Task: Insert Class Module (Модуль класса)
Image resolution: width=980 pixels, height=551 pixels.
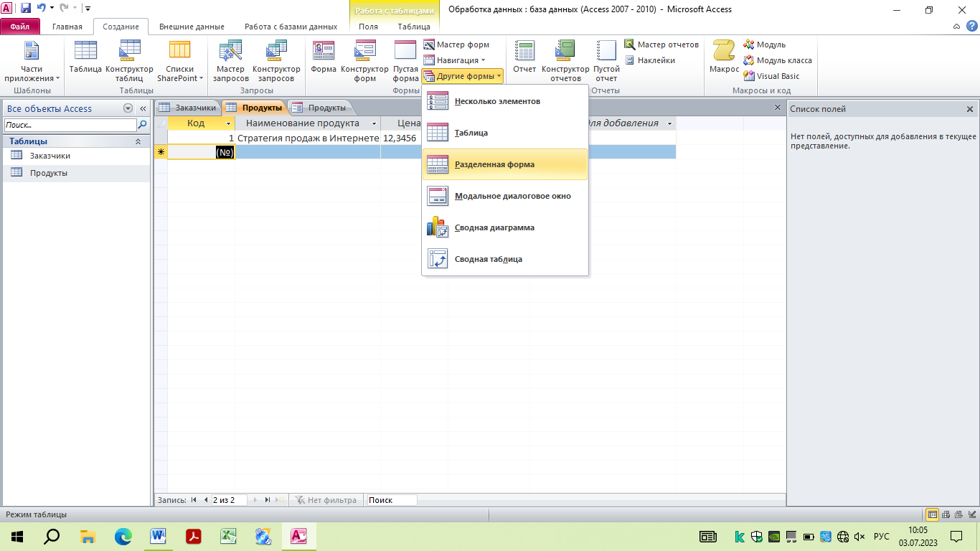Action: click(778, 60)
